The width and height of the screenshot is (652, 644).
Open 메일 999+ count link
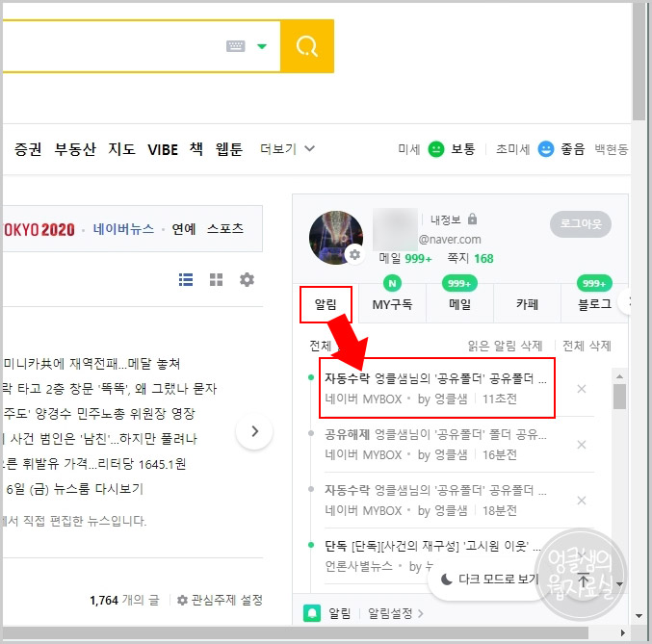[x=405, y=258]
